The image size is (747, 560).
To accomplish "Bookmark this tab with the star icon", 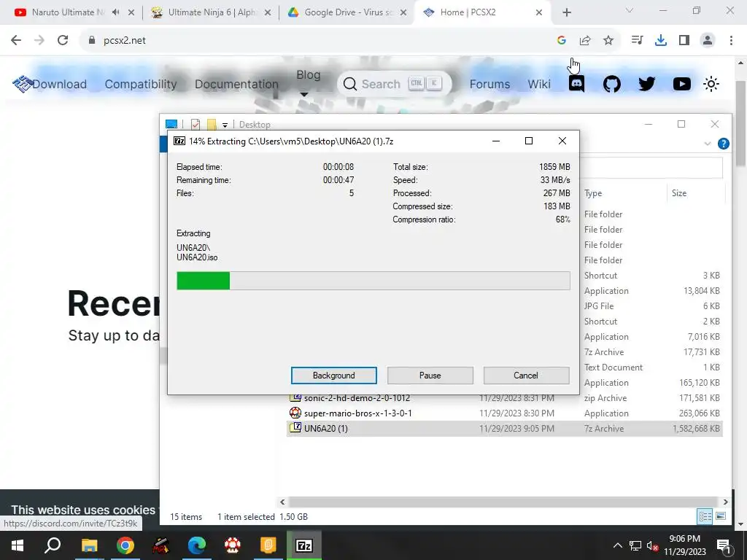I will click(608, 41).
